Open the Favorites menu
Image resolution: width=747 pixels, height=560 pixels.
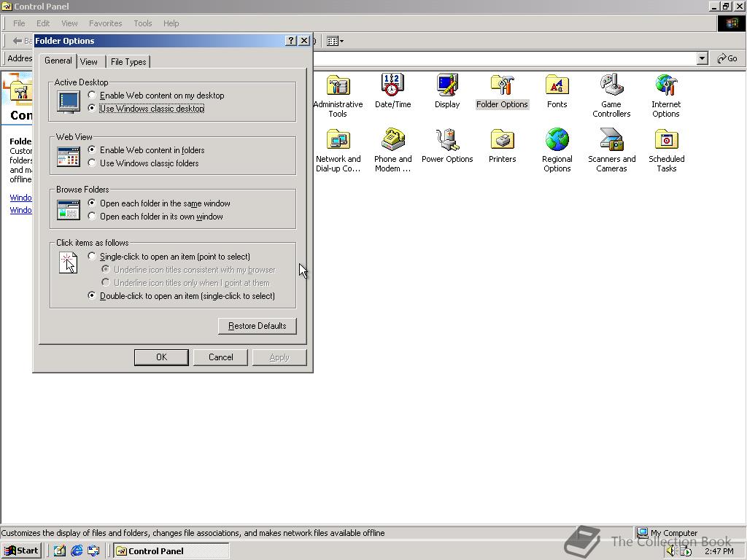tap(105, 23)
